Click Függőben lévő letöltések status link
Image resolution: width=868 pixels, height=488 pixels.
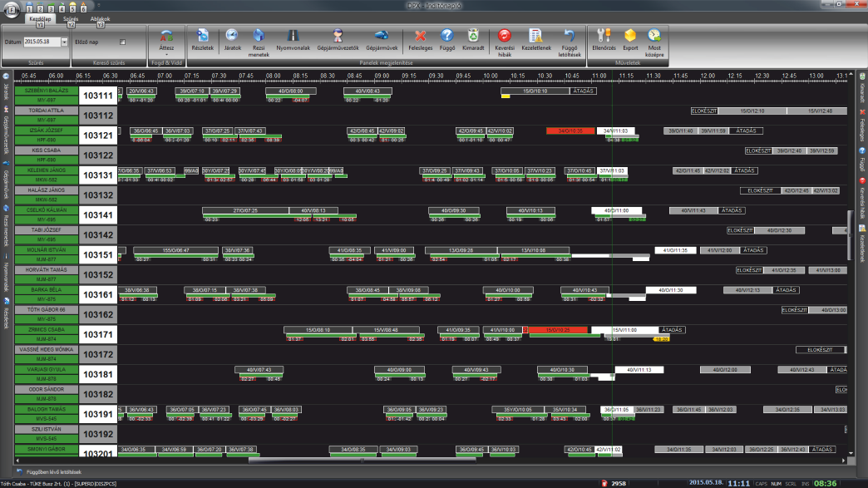click(54, 472)
